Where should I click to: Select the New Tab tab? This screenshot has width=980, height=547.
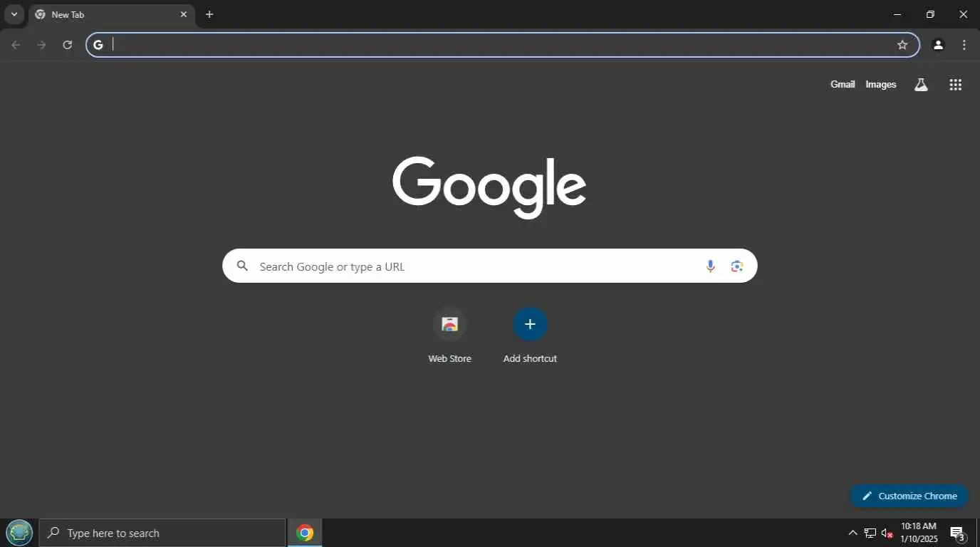[111, 14]
